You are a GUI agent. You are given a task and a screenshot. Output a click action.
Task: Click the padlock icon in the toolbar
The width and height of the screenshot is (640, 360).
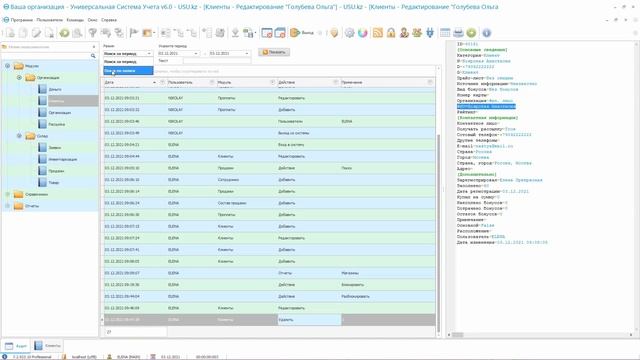pos(391,33)
